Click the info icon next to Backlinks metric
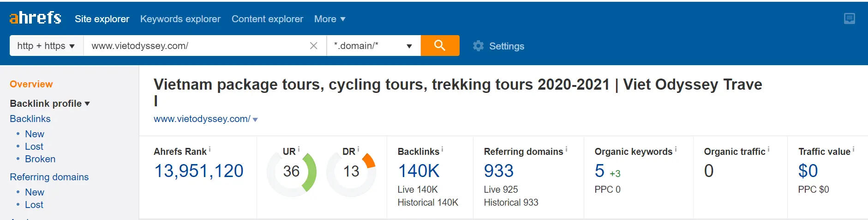 tap(442, 149)
